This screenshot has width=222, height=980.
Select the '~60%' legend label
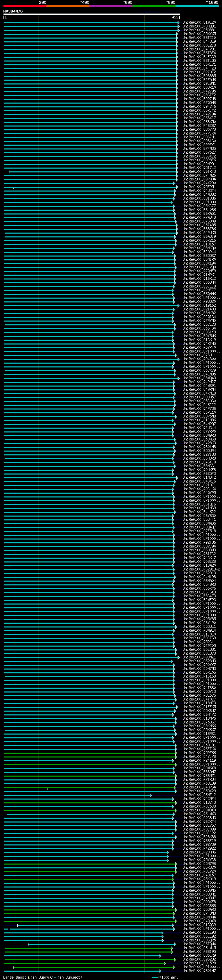tap(127, 2)
